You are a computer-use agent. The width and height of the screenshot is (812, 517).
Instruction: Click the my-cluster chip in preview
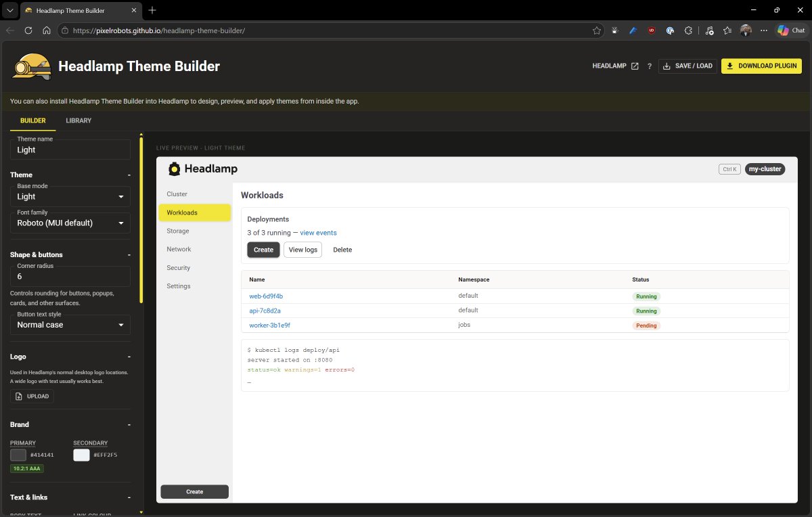click(765, 169)
